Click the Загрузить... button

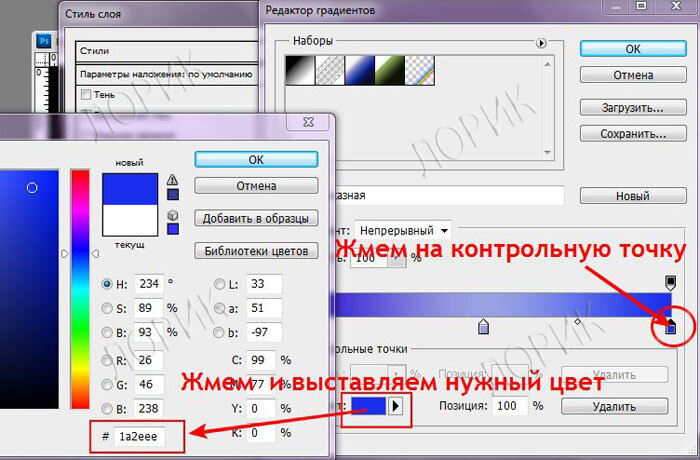pyautogui.click(x=633, y=108)
